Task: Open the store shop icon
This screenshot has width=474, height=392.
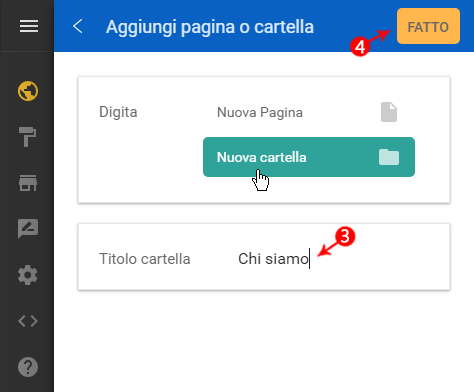Action: point(28,183)
